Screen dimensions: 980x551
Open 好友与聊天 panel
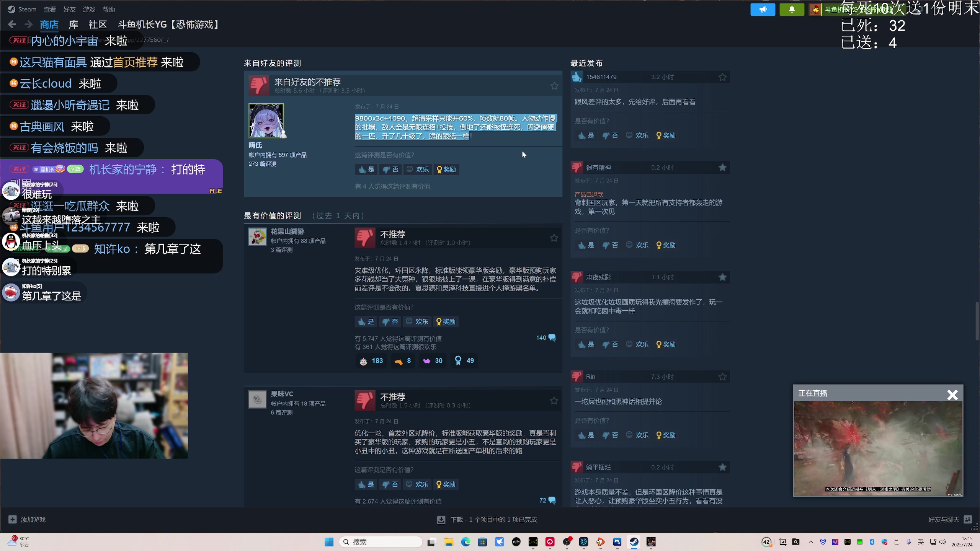pos(950,520)
